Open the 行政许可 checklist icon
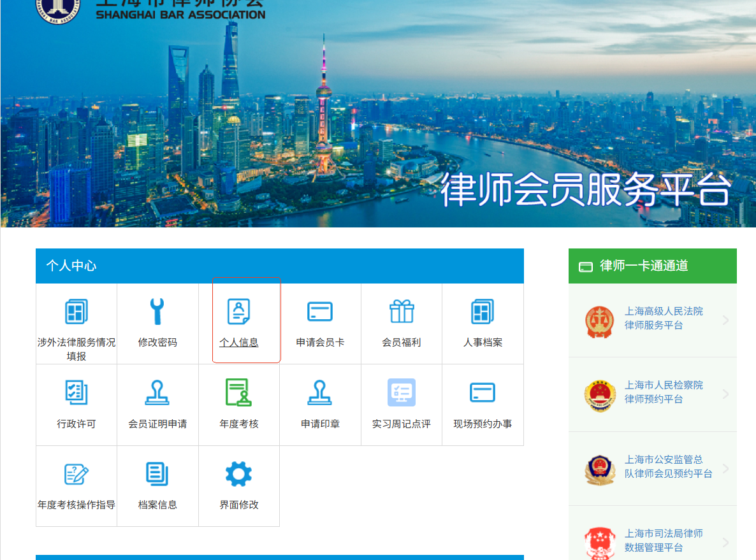The width and height of the screenshot is (756, 560). [x=76, y=392]
